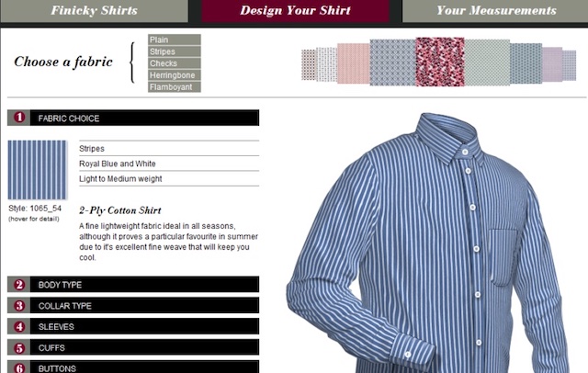Open the Your Measurements tab
Screen dimensions: 588x373
[x=495, y=10]
